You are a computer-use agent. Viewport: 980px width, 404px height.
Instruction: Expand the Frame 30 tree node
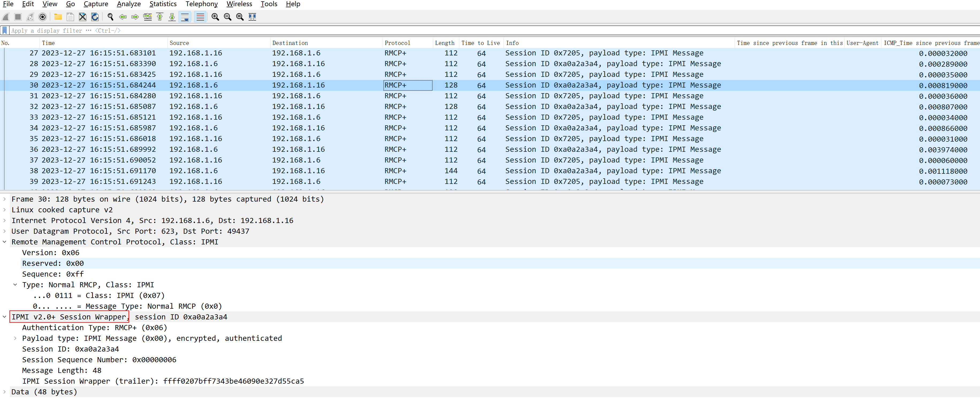pyautogui.click(x=5, y=199)
